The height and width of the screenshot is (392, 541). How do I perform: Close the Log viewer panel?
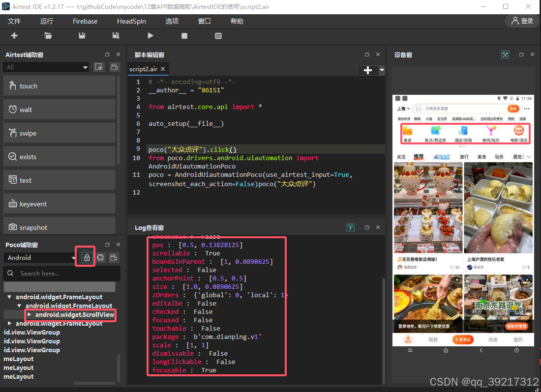pos(378,227)
